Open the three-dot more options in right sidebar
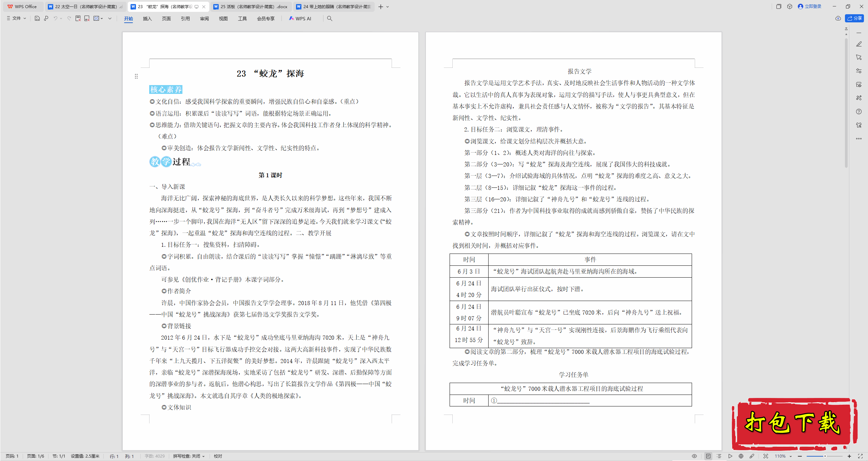The width and height of the screenshot is (868, 461). (x=859, y=138)
